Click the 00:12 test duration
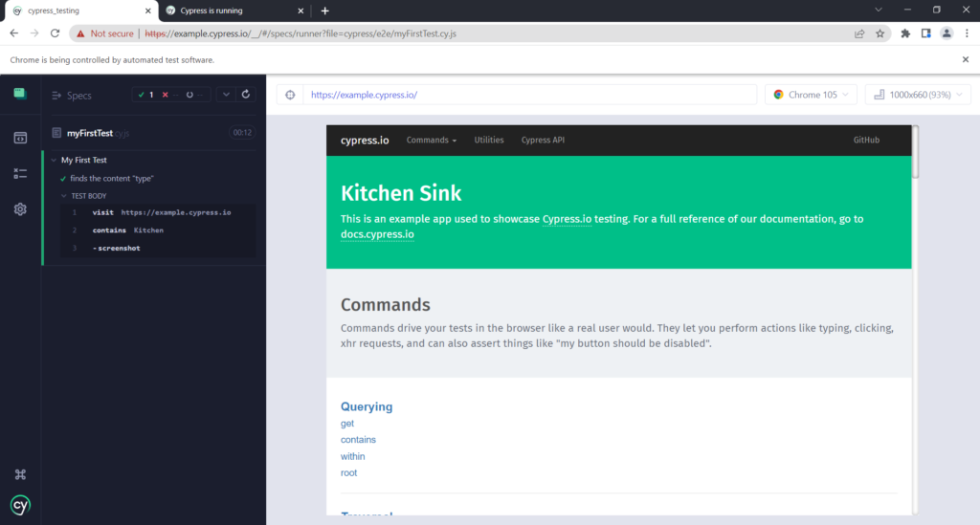Screen dimensions: 980x525 (242, 132)
